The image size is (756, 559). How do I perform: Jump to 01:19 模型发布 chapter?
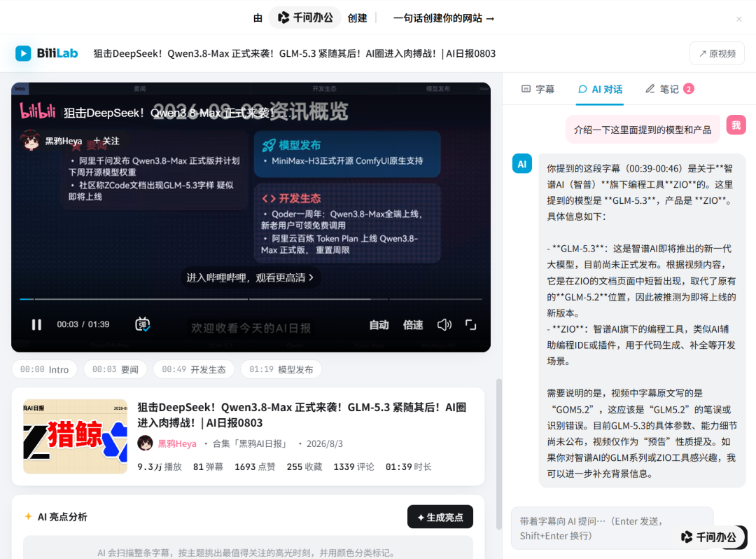(281, 369)
